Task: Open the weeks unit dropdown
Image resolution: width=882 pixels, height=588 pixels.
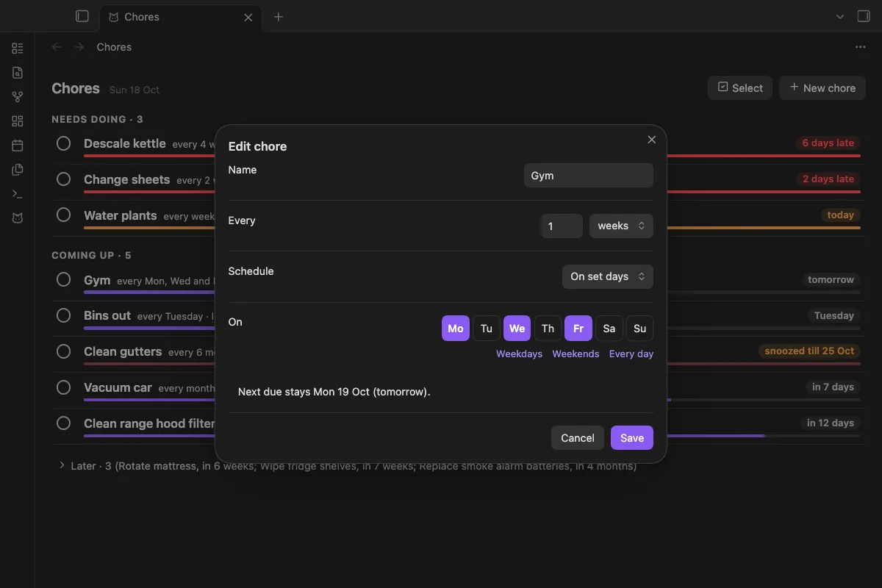Action: (621, 226)
